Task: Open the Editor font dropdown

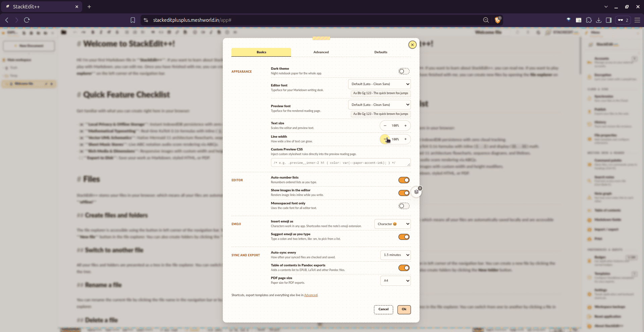Action: pos(379,84)
